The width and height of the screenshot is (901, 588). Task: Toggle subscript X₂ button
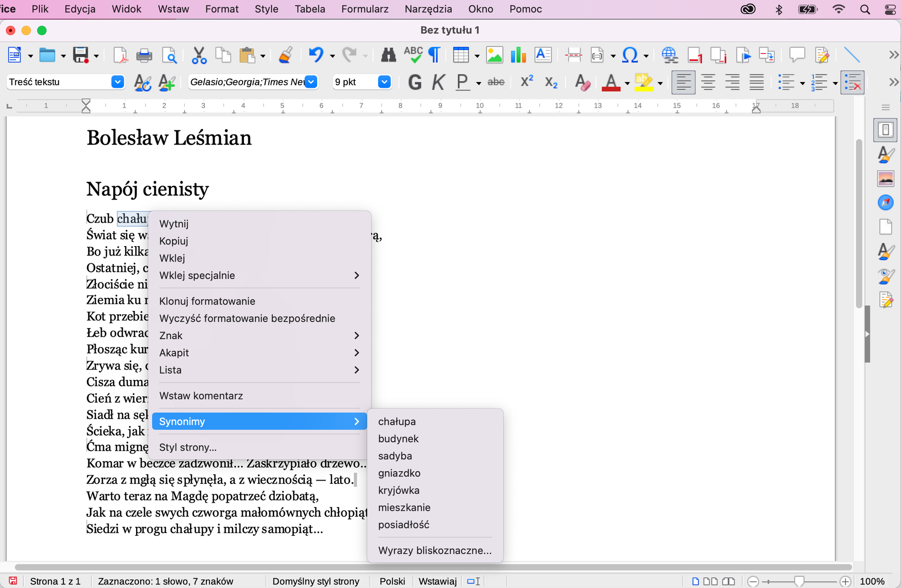[x=551, y=83]
